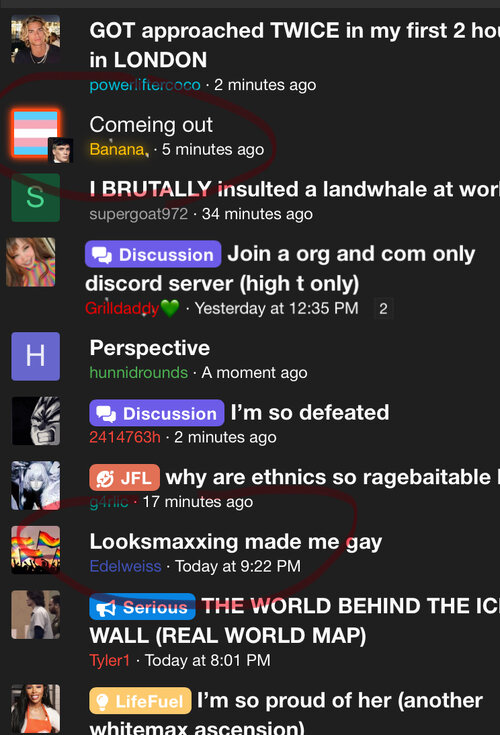Open the thread titled Perspective

(149, 348)
